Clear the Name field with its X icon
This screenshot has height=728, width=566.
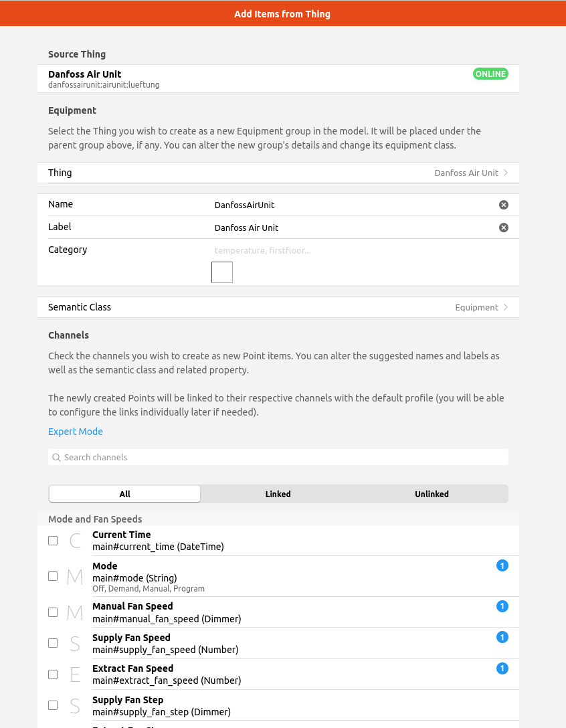[504, 205]
